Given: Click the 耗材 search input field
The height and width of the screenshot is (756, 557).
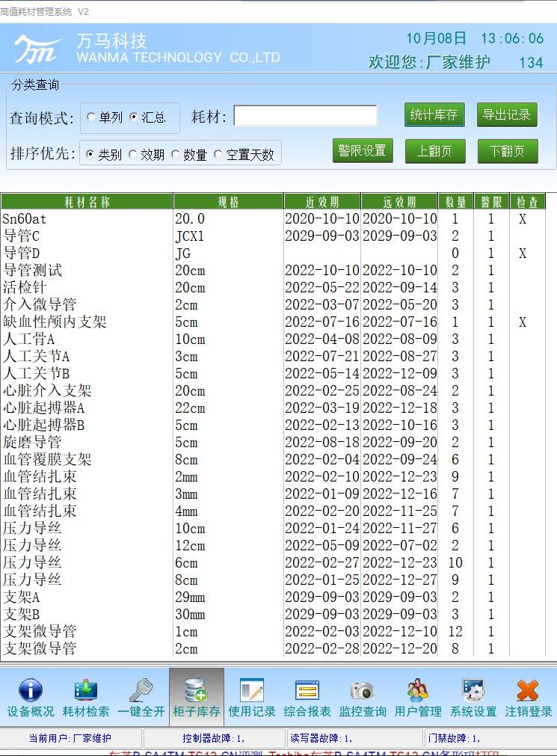Looking at the screenshot, I should click(305, 116).
